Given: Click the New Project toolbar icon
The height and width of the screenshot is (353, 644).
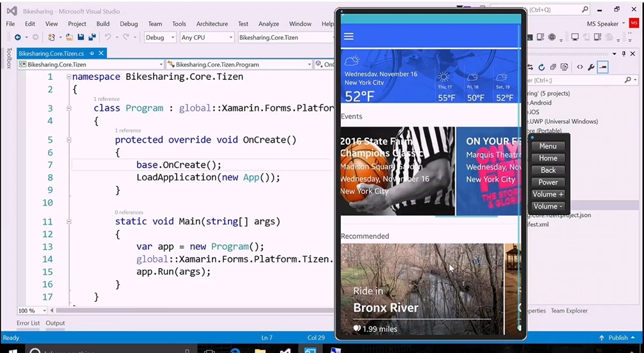Looking at the screenshot, I should (x=52, y=37).
